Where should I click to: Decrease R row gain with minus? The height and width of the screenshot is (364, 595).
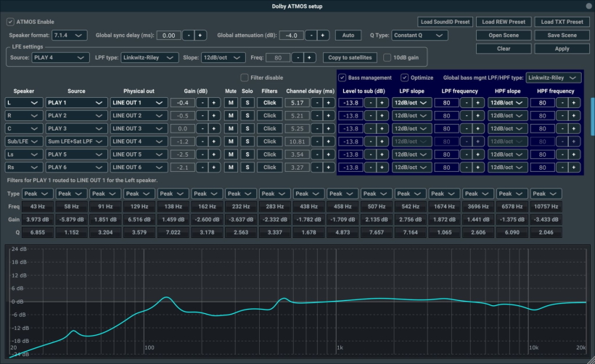[x=202, y=115]
